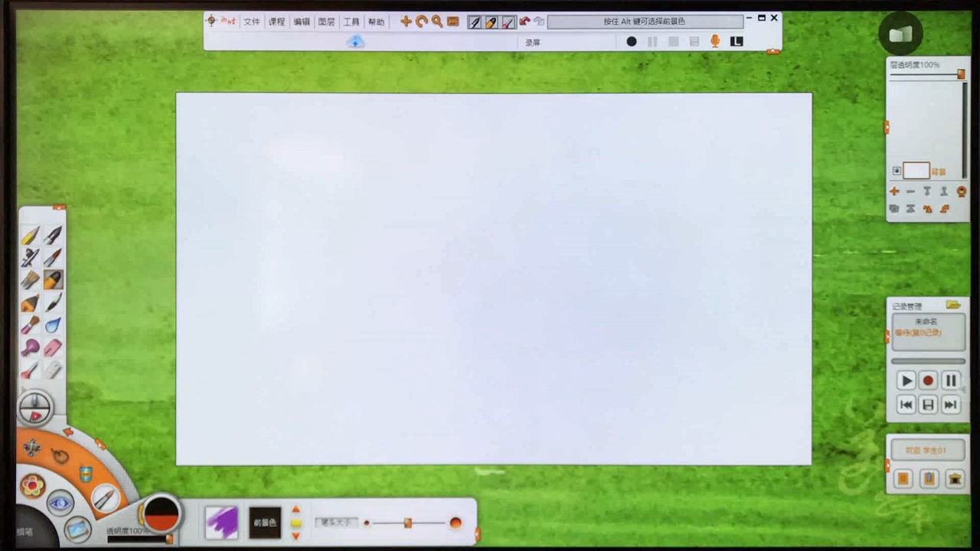Click the down arrow below yellow square
980x551 pixels.
[296, 536]
